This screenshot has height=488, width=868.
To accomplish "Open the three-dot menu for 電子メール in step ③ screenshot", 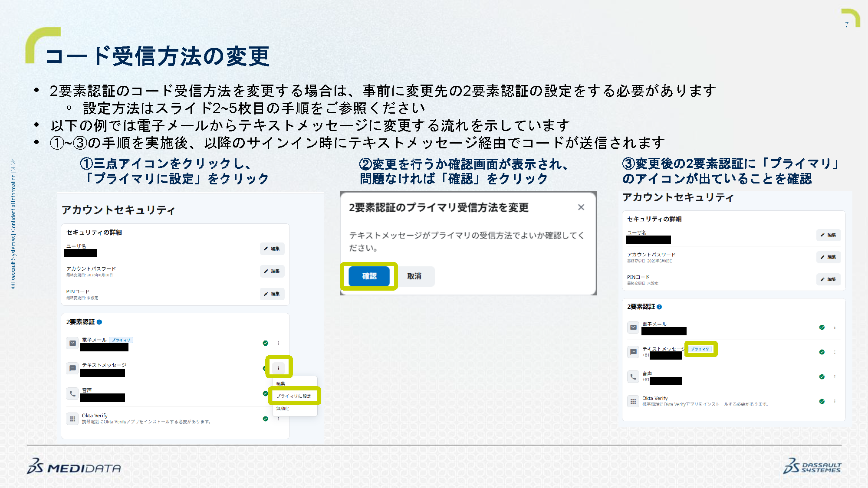I will [835, 328].
